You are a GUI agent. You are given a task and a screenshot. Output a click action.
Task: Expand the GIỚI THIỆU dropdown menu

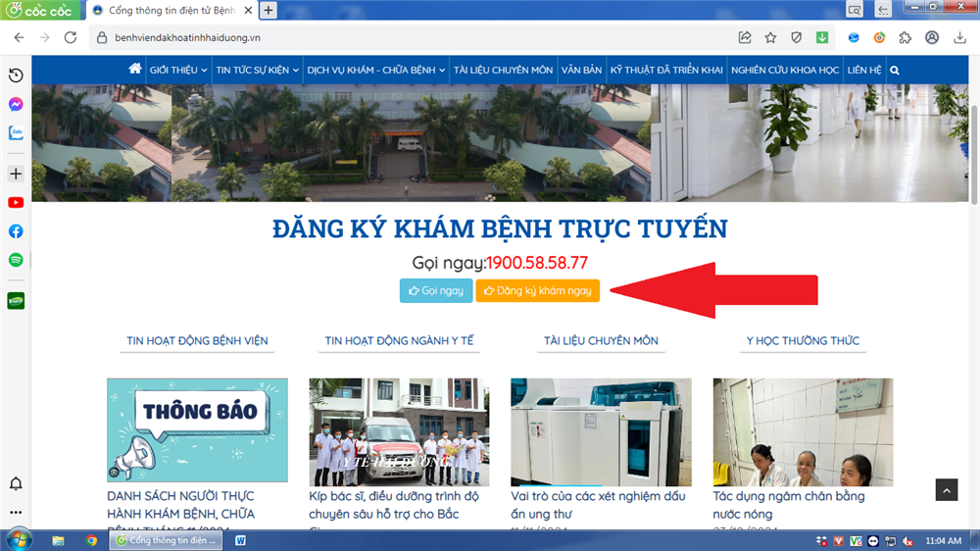coord(177,71)
